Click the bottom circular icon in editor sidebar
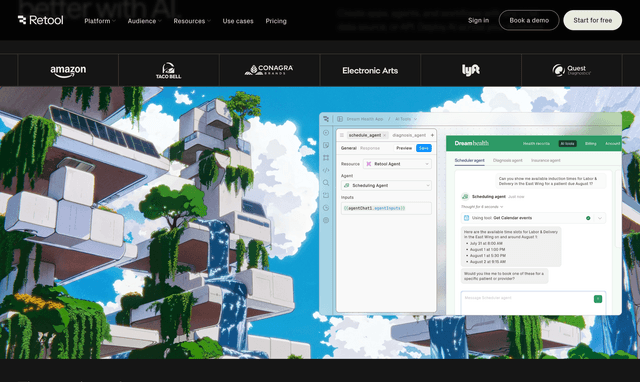640x382 pixels. [x=326, y=220]
